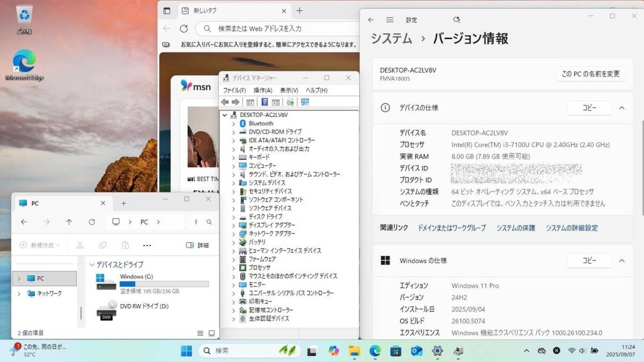Click the Device Manager properties toolbar icon

pos(250,102)
